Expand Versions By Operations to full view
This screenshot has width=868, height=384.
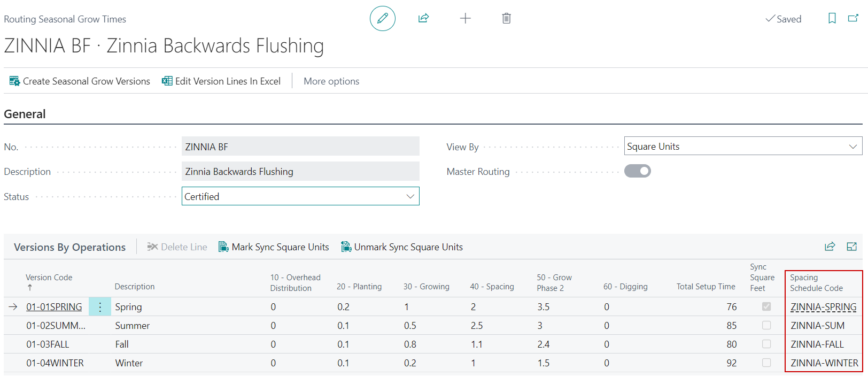851,247
